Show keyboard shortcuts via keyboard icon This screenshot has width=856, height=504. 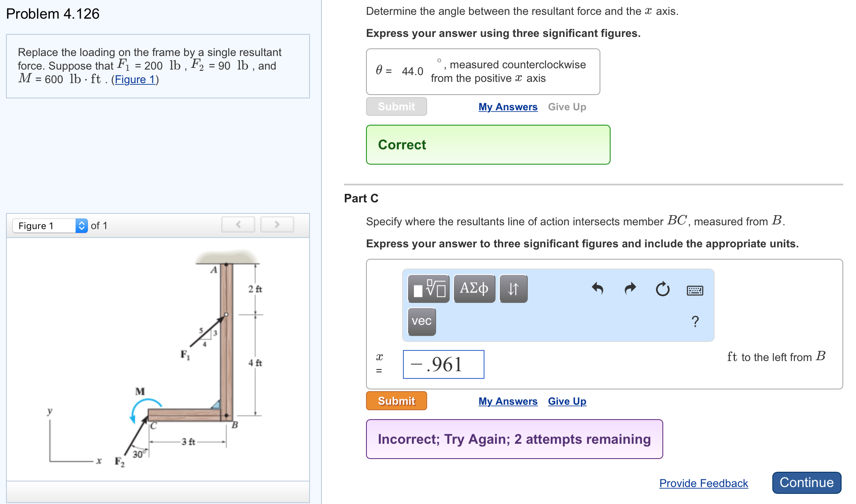point(695,291)
